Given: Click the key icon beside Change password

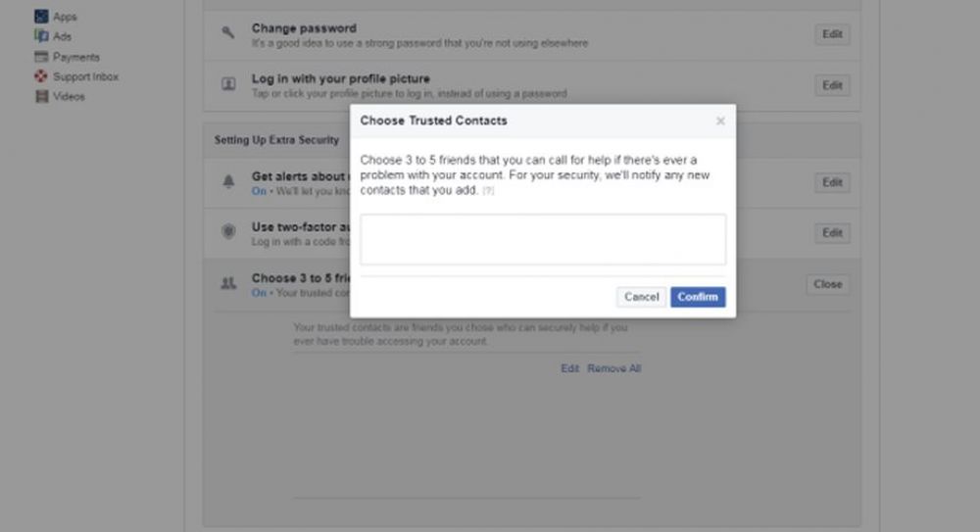Looking at the screenshot, I should pos(228,33).
